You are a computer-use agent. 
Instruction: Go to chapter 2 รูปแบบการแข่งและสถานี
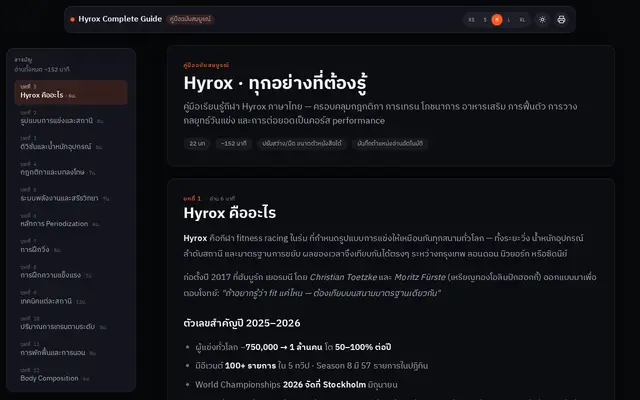point(71,118)
